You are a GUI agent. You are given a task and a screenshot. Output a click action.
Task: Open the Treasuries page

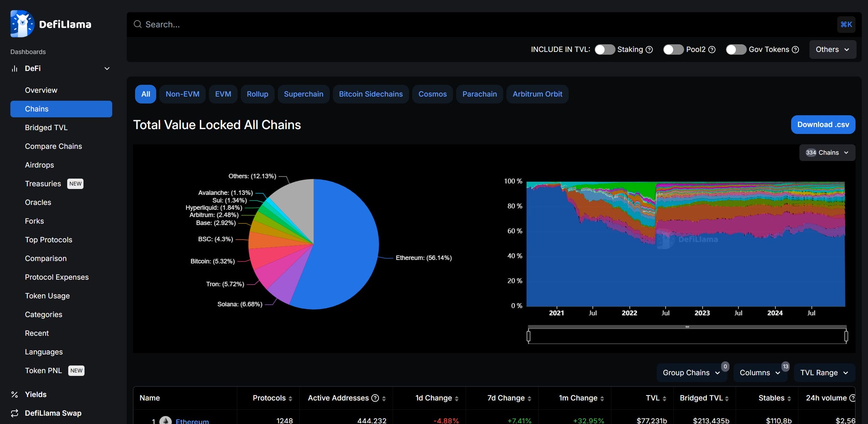pos(43,184)
